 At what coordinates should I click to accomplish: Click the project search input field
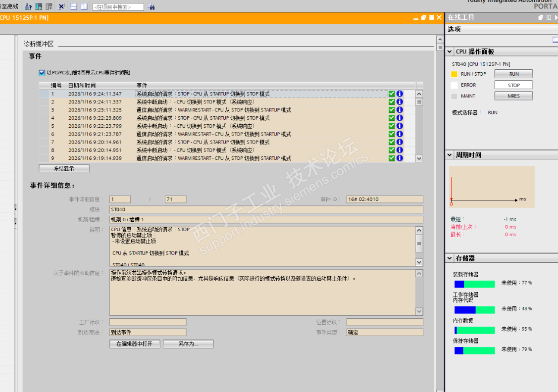[x=118, y=7]
